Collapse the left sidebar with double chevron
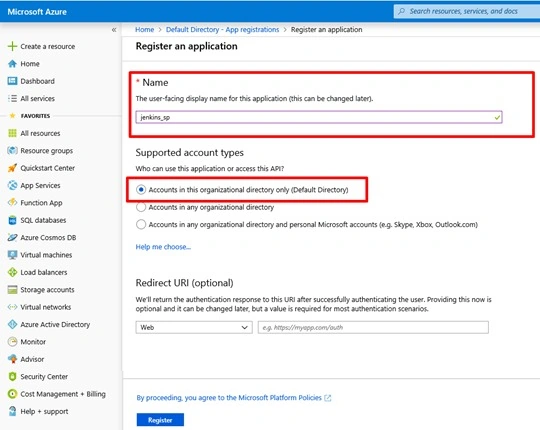The height and width of the screenshot is (430, 540). click(x=114, y=30)
